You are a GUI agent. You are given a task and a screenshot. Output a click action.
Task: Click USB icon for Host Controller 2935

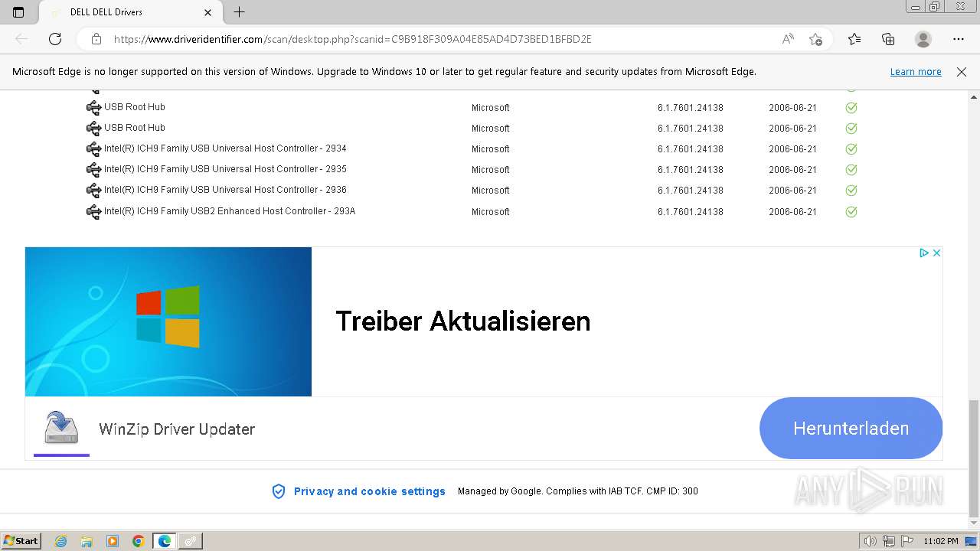(93, 170)
